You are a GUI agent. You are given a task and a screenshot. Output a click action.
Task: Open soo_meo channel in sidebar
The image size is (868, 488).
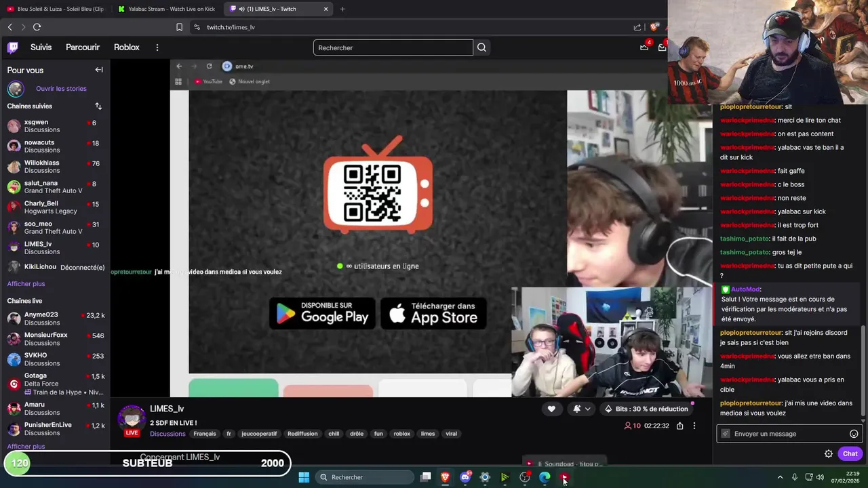pyautogui.click(x=55, y=228)
